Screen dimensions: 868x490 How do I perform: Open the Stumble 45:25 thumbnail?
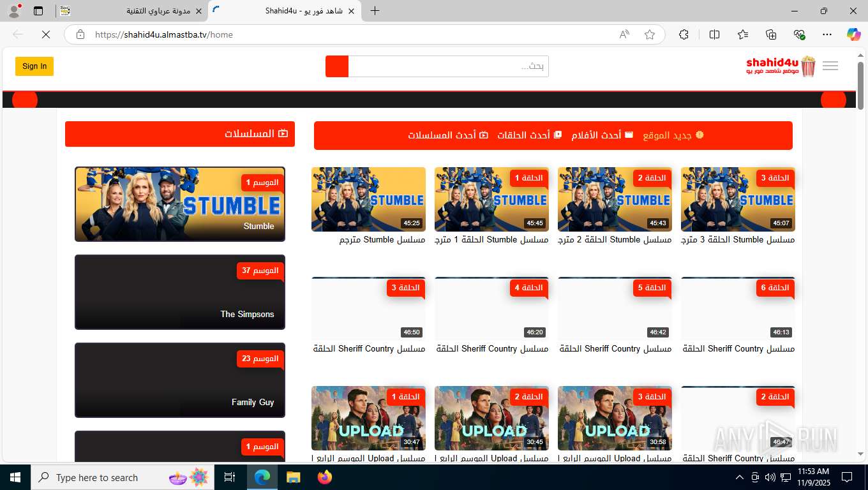368,199
